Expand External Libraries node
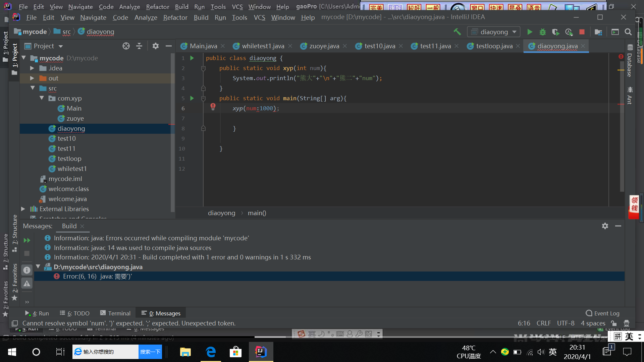Image resolution: width=644 pixels, height=362 pixels. (x=23, y=209)
